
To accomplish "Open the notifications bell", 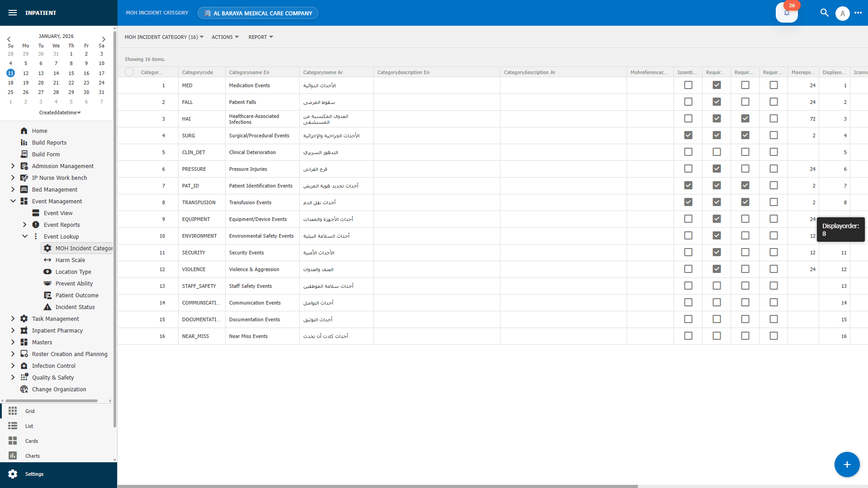I will tap(787, 13).
